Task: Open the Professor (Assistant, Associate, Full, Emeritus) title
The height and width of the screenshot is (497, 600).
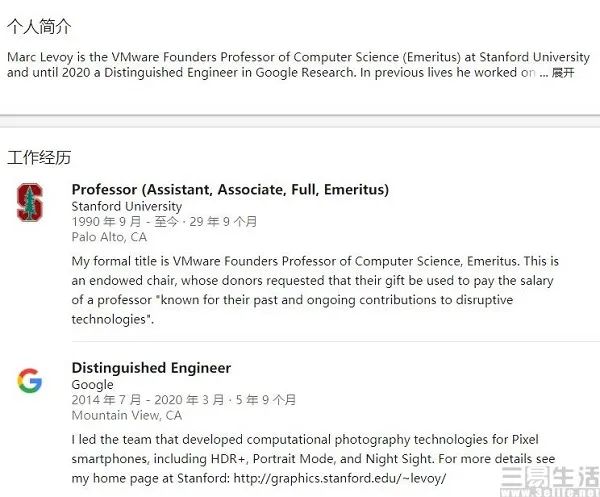Action: tap(230, 189)
